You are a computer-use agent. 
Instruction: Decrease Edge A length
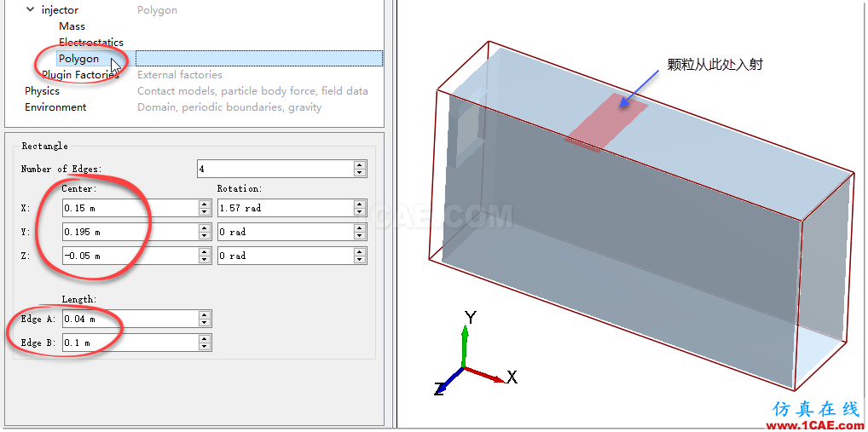[205, 323]
